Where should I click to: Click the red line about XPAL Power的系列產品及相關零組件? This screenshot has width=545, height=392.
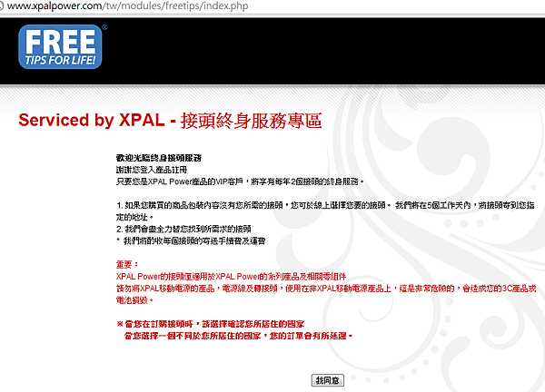click(231, 277)
